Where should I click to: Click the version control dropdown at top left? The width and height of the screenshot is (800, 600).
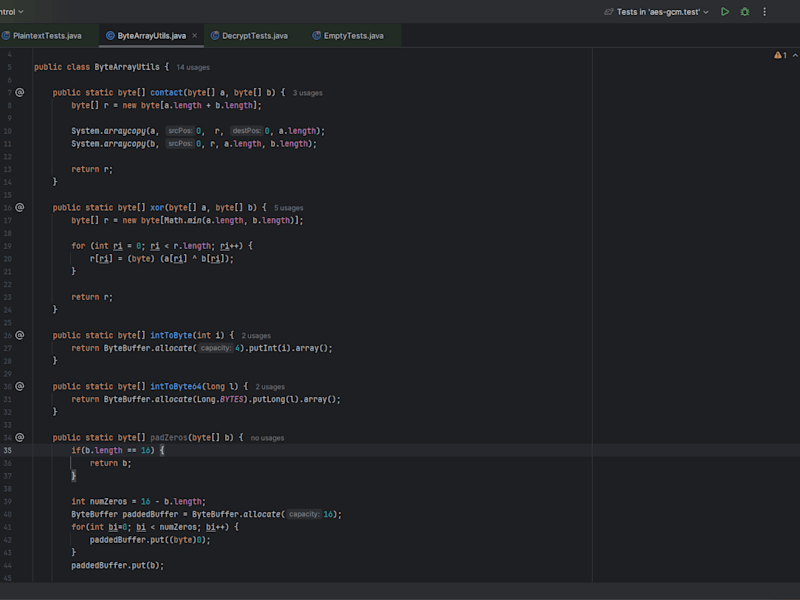tap(12, 12)
